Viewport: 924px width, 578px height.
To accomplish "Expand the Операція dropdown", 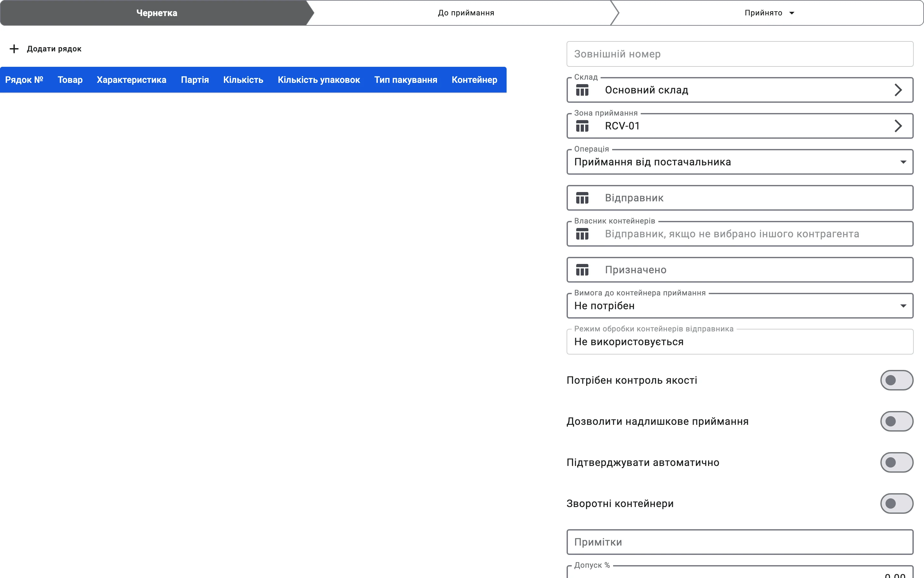I will click(x=740, y=162).
